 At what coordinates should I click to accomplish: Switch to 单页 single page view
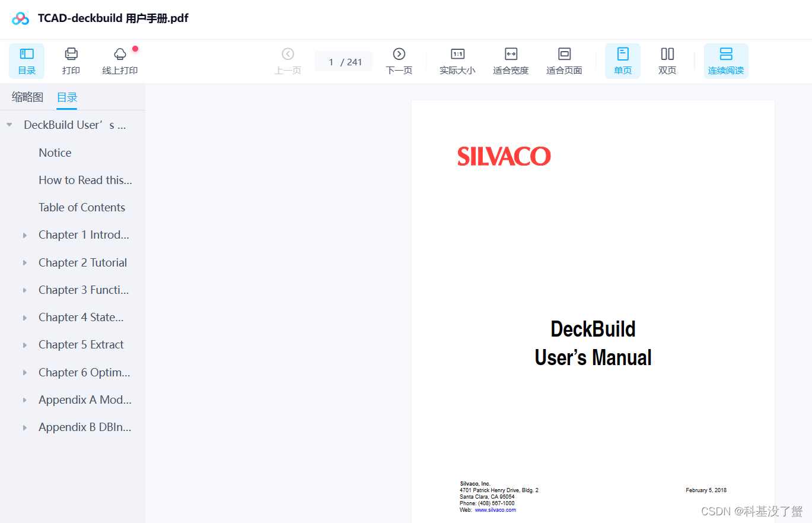[x=623, y=61]
